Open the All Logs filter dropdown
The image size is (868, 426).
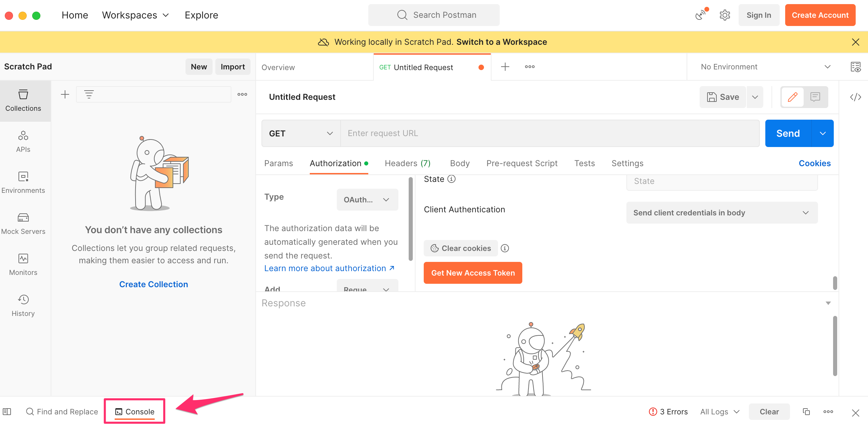(720, 412)
